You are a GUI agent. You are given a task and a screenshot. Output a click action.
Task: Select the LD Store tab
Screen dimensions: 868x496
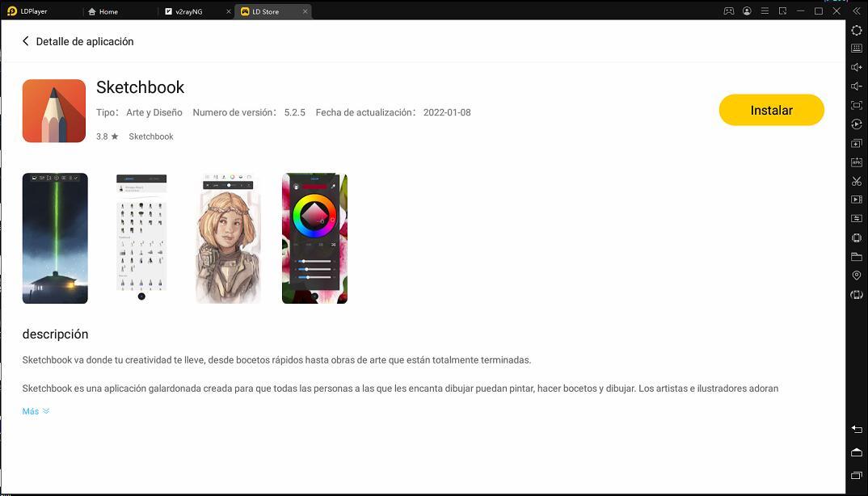(x=266, y=11)
